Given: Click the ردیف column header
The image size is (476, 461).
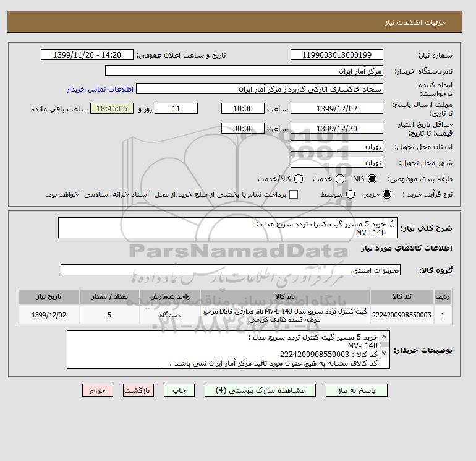Looking at the screenshot, I should point(443,296).
